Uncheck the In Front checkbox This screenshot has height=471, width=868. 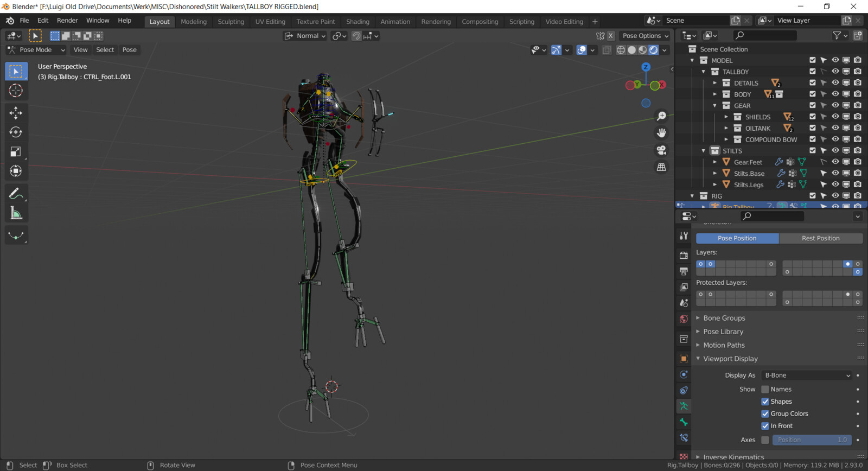(x=765, y=426)
